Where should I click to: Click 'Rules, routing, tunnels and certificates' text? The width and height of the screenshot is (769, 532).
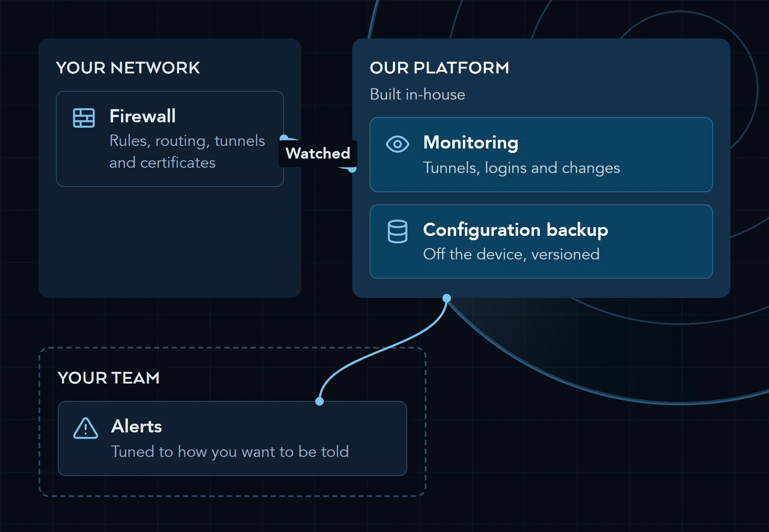click(x=187, y=152)
